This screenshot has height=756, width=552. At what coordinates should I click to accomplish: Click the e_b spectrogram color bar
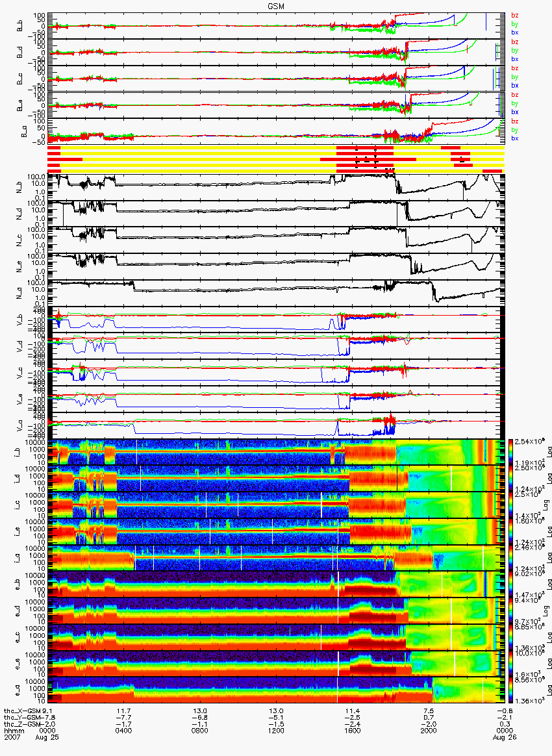click(x=512, y=585)
